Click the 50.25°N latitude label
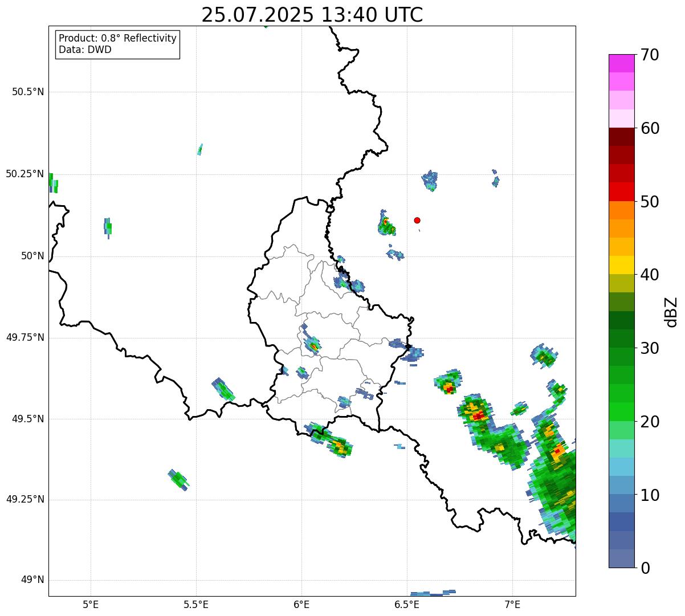Viewport: 685px width, 616px height. 25,174
